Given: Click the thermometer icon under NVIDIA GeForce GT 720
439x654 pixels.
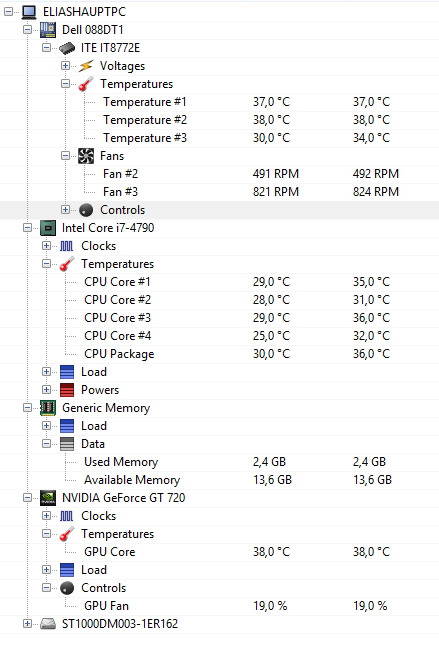Looking at the screenshot, I should click(67, 534).
